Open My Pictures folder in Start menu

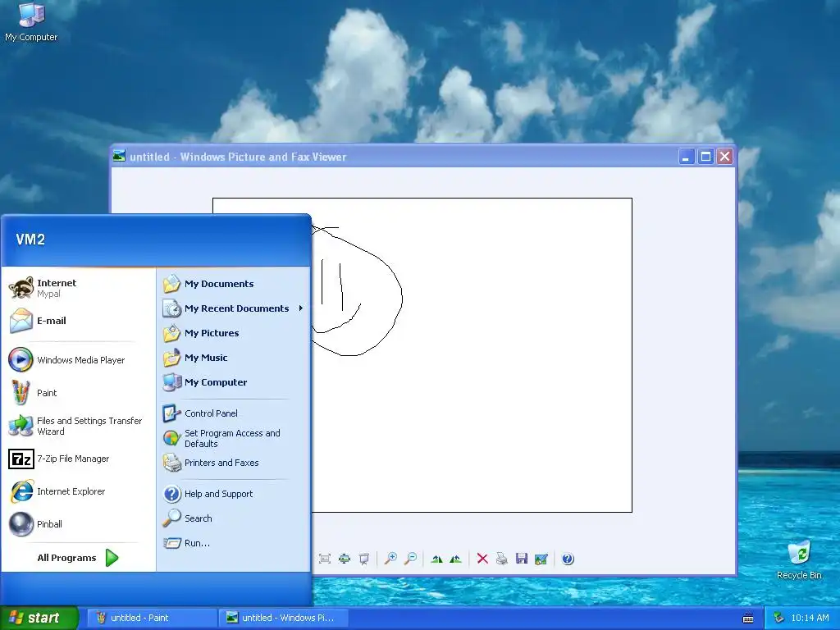(233, 333)
